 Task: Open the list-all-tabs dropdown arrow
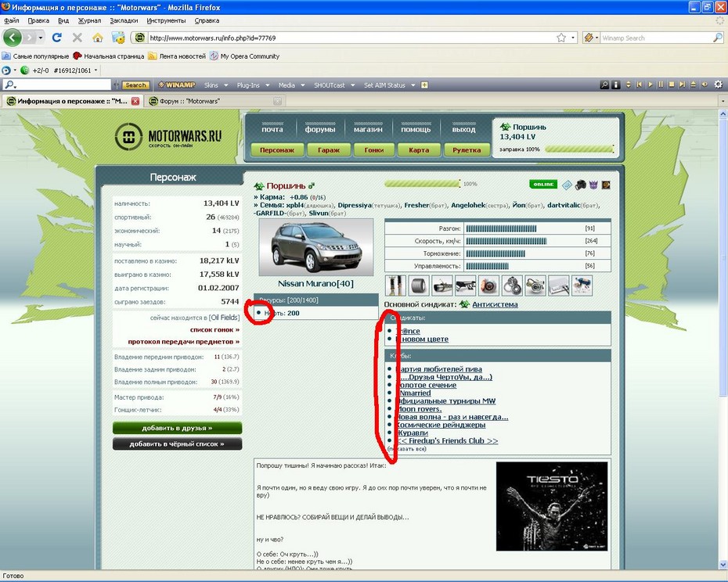tap(723, 101)
